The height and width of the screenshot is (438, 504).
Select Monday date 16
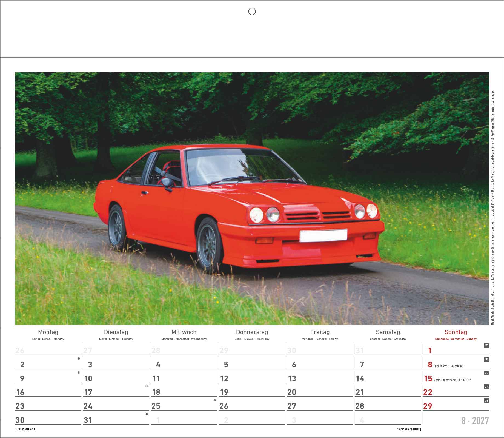pyautogui.click(x=20, y=392)
